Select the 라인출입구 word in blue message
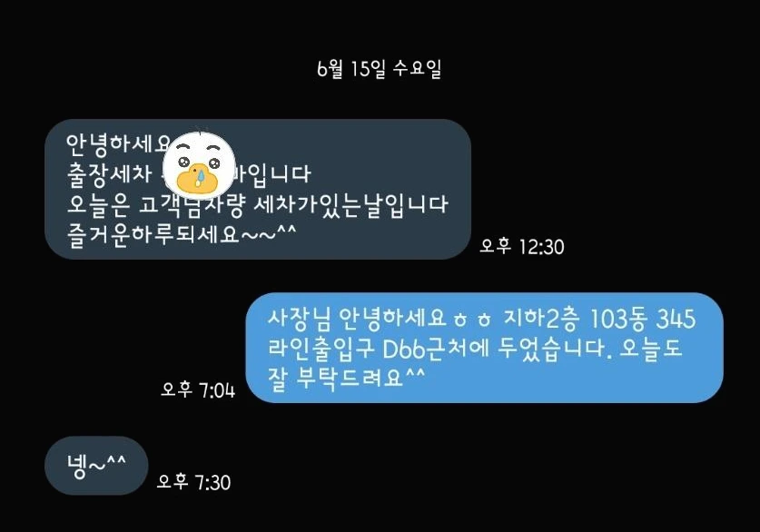The height and width of the screenshot is (532, 760). (321, 349)
